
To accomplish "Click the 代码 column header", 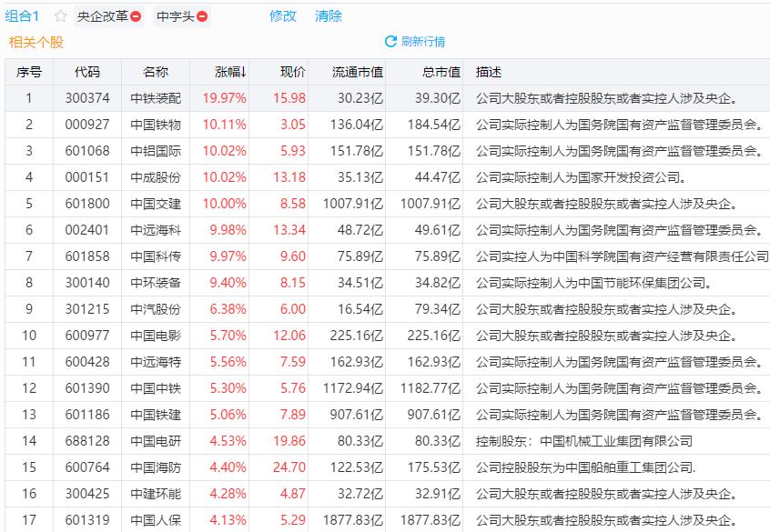I will pos(86,72).
